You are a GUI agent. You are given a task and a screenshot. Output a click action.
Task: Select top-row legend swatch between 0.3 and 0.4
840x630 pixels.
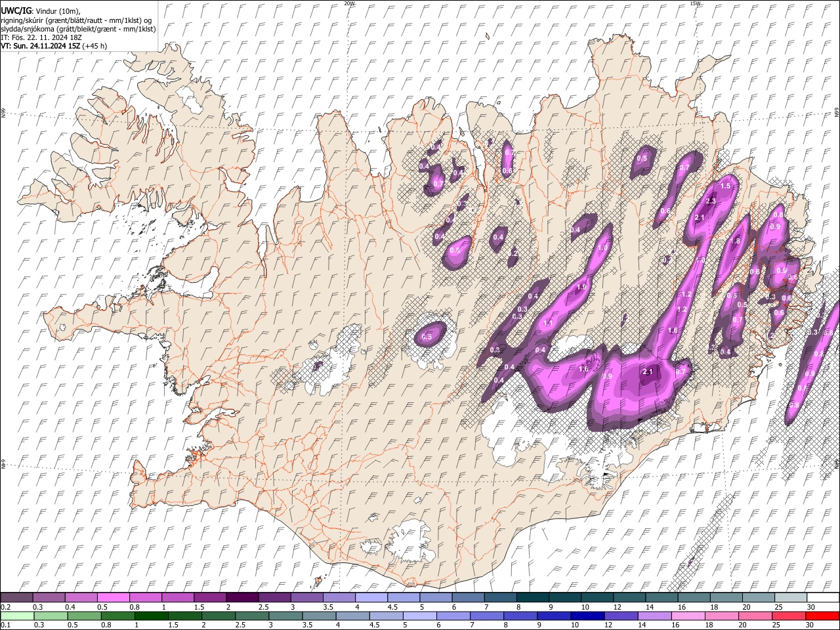coord(49,597)
